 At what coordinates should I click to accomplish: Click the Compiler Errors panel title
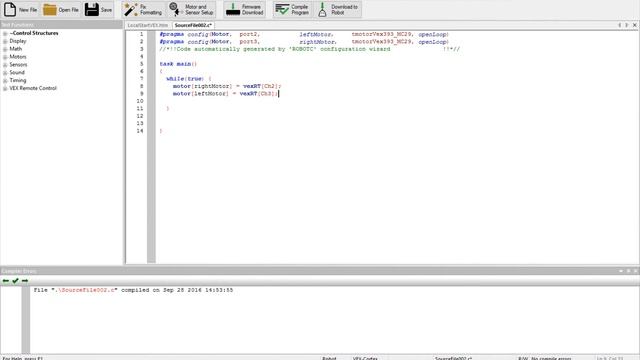(x=19, y=271)
